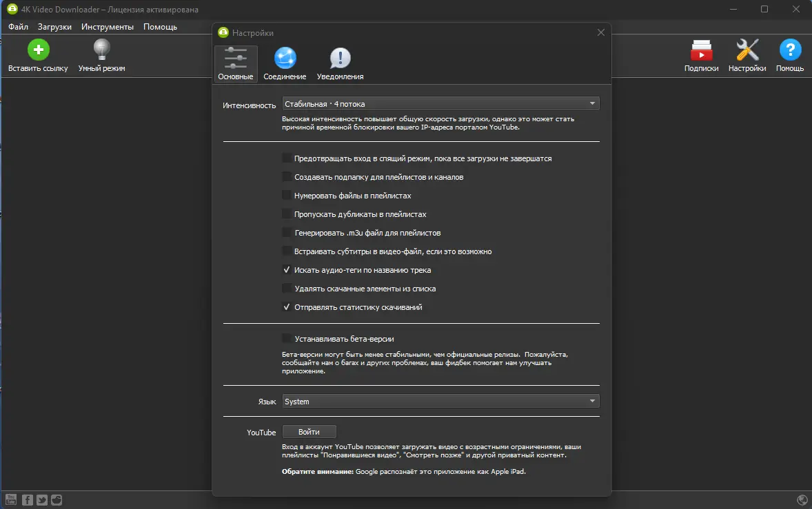Image resolution: width=812 pixels, height=509 pixels.
Task: Toggle Умный режим lightbulb icon
Action: click(101, 50)
